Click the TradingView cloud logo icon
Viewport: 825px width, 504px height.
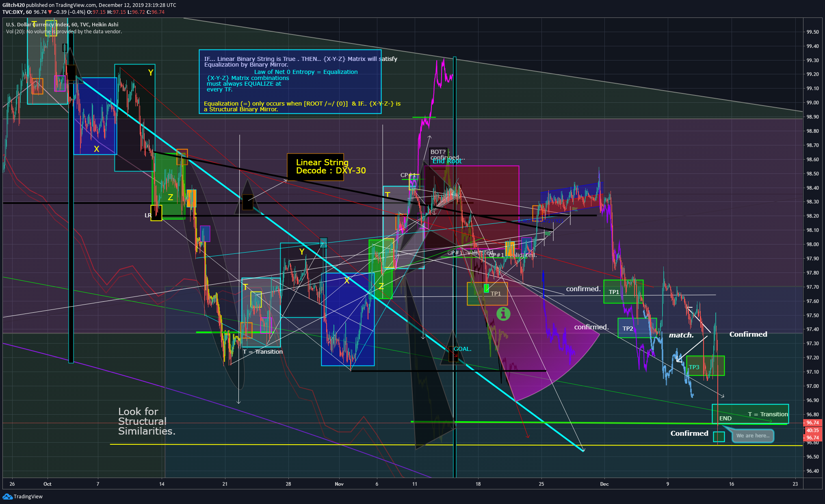click(x=7, y=496)
